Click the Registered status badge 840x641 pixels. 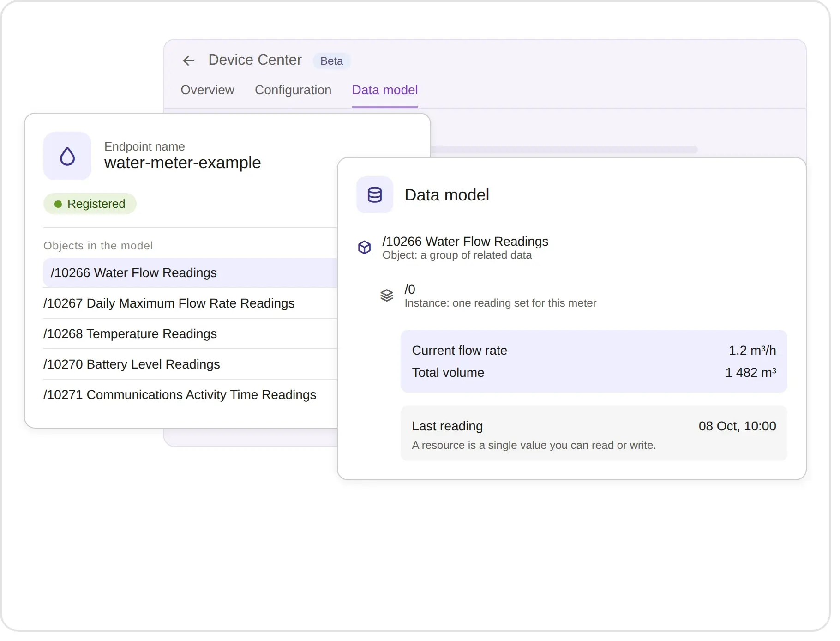click(x=90, y=204)
